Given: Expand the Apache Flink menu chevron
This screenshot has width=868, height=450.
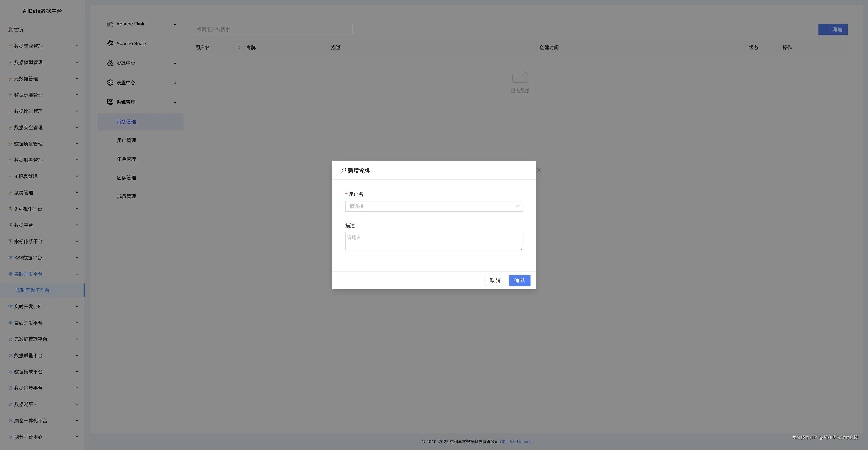Looking at the screenshot, I should tap(175, 24).
